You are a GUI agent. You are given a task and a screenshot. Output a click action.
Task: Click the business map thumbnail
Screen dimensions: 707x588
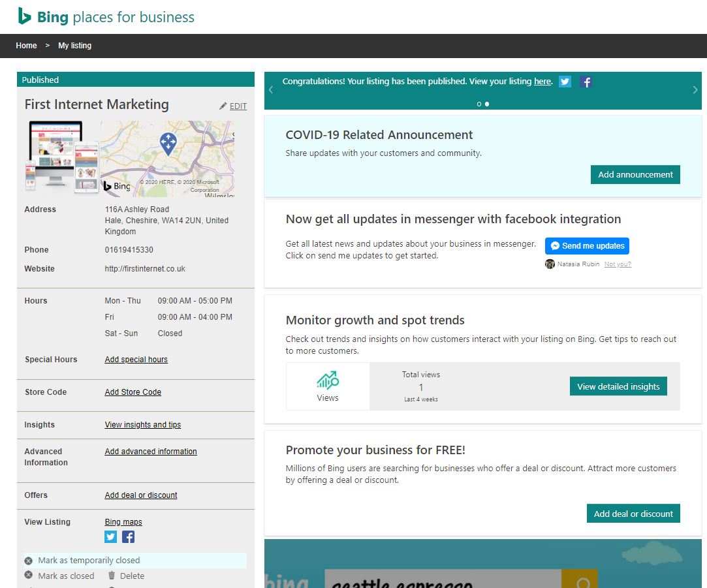(x=168, y=157)
